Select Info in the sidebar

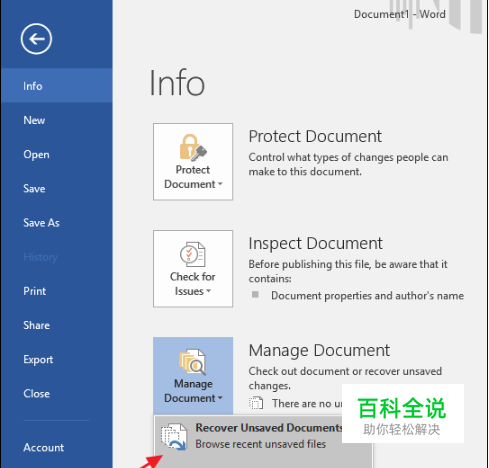click(x=57, y=86)
